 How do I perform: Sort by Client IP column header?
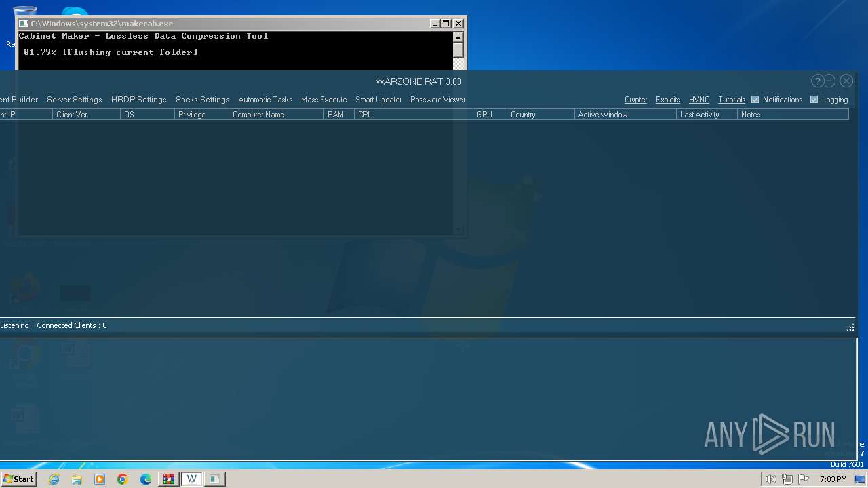(26, 115)
